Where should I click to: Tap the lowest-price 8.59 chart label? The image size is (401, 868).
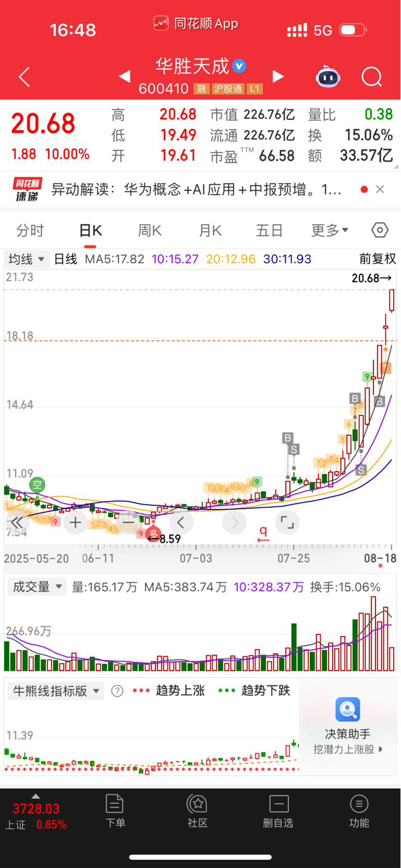[x=170, y=539]
